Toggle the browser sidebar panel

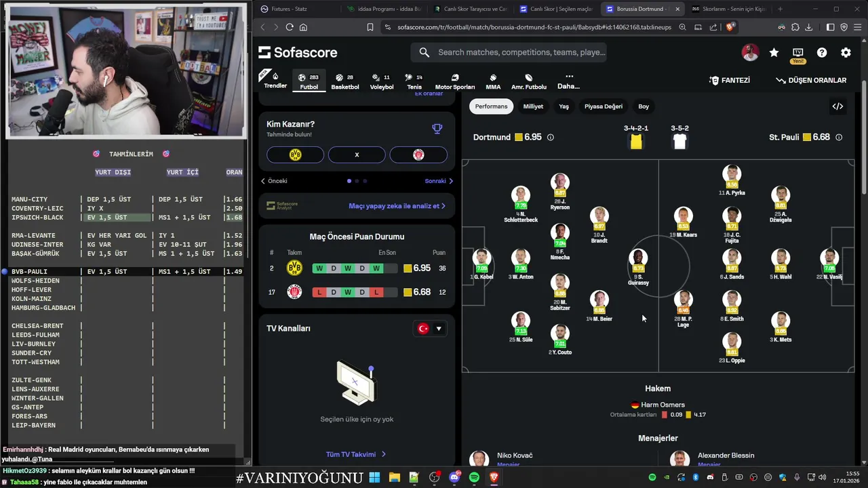831,27
